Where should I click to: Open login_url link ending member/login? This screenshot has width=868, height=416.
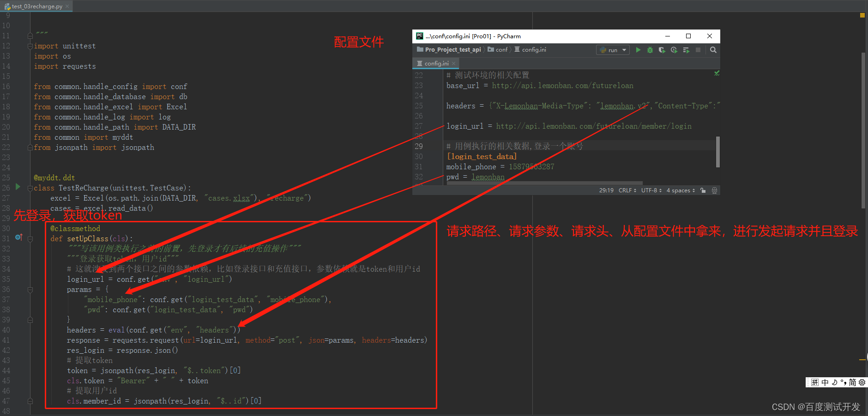pyautogui.click(x=594, y=126)
